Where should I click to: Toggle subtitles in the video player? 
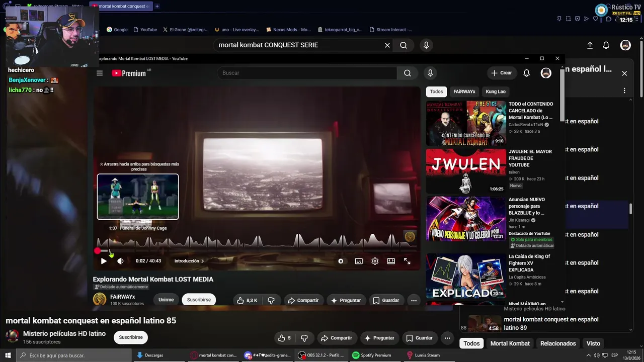tap(359, 261)
